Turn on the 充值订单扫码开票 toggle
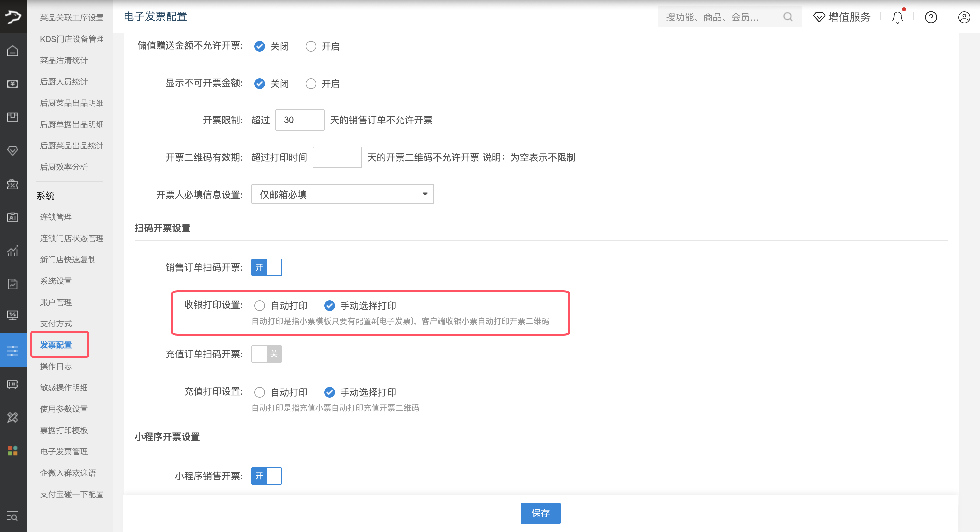Image resolution: width=980 pixels, height=532 pixels. (266, 354)
